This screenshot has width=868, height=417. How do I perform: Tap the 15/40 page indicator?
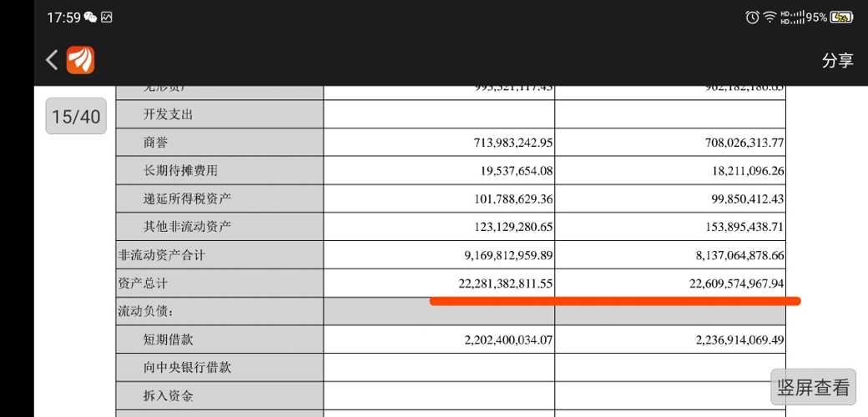[76, 117]
